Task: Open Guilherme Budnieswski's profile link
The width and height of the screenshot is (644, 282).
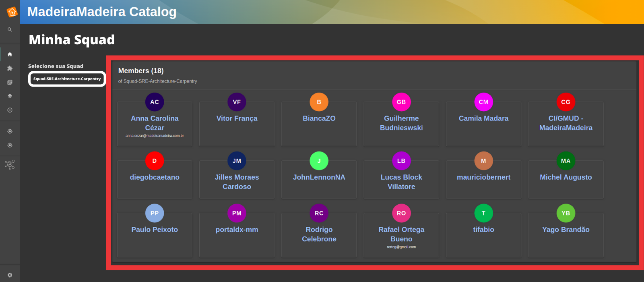Action: 401,123
